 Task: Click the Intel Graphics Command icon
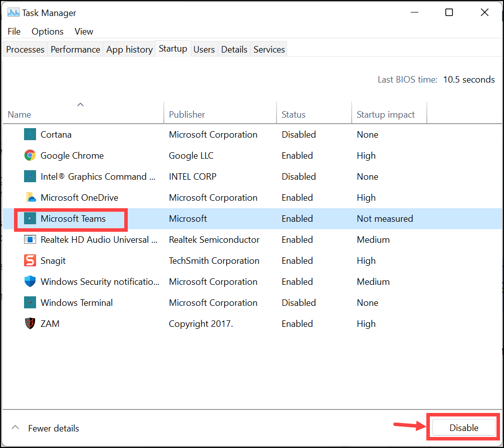tap(30, 176)
